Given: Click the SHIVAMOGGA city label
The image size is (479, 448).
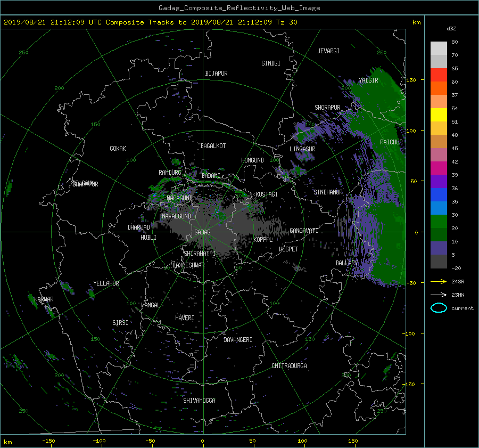Looking at the screenshot, I should [199, 400].
